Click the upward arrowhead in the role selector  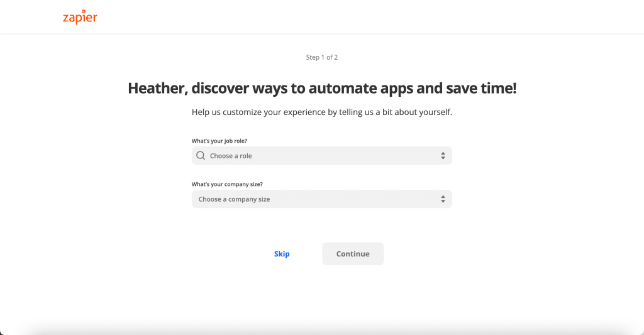tap(443, 153)
